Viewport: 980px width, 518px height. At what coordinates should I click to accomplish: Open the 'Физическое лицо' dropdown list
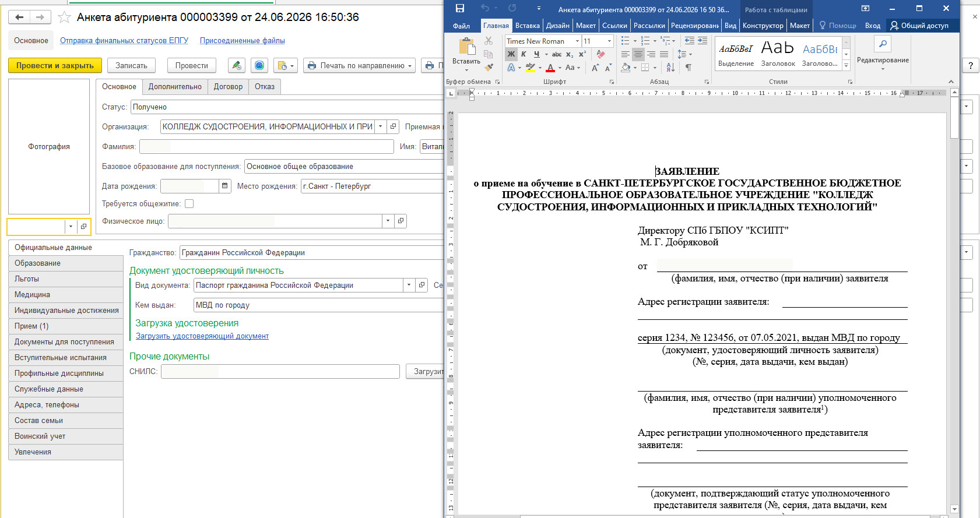click(x=388, y=221)
